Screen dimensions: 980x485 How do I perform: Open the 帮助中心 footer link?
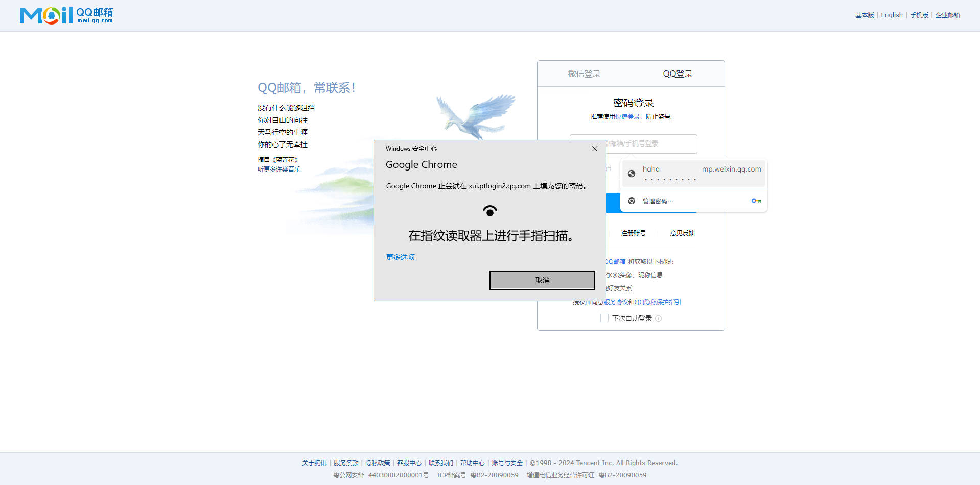tap(473, 463)
